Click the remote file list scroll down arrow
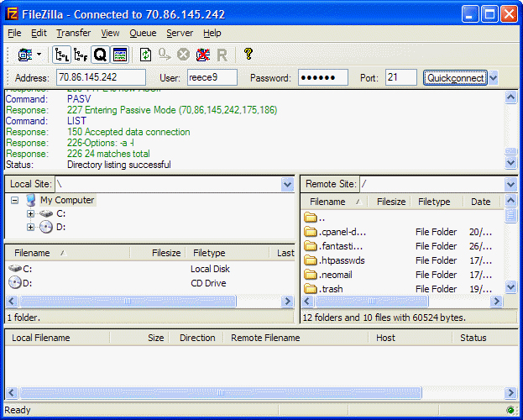The height and width of the screenshot is (420, 523). [511, 286]
